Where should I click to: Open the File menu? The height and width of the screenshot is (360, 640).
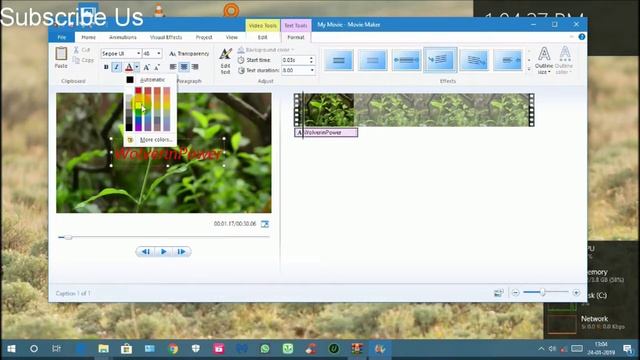point(62,37)
